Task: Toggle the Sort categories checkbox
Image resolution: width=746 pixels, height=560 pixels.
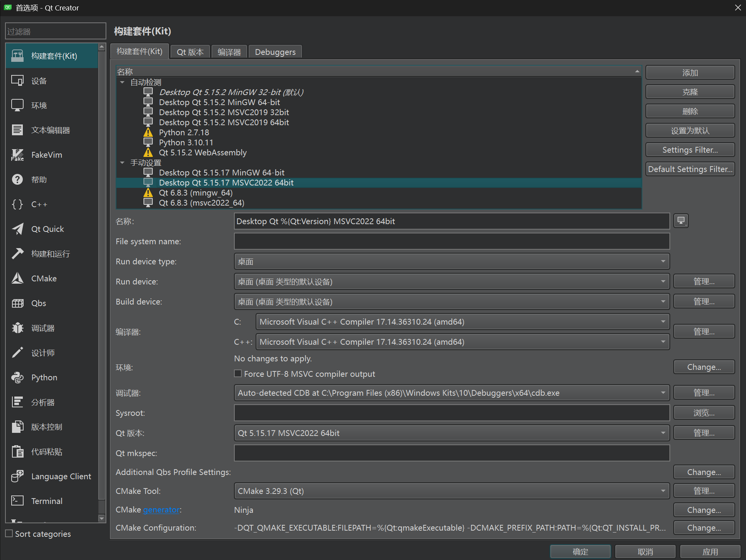Action: [9, 534]
